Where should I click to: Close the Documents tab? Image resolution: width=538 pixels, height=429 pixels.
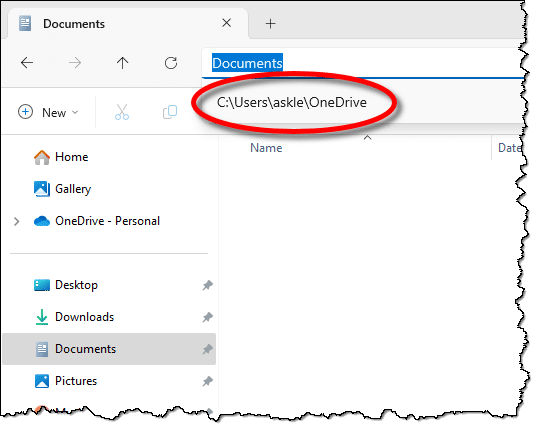226,23
